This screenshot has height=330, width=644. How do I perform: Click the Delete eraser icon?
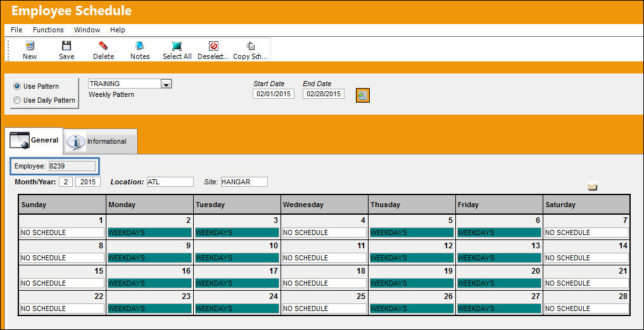[x=103, y=46]
